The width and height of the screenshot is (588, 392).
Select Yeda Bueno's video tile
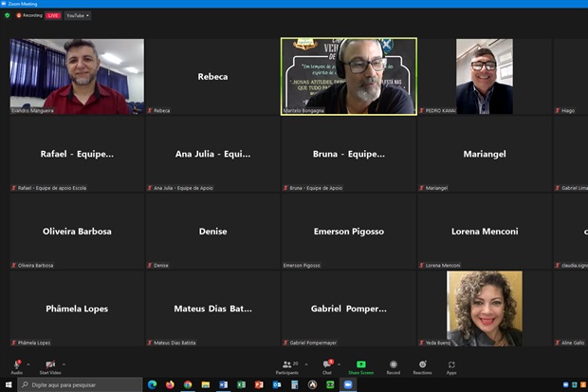tap(485, 308)
